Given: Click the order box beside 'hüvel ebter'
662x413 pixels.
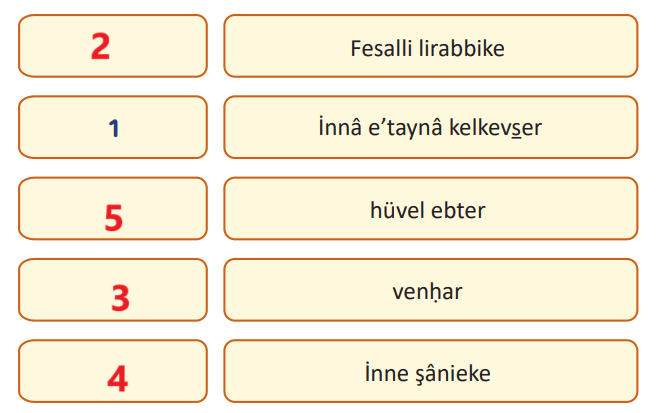Looking at the screenshot, I should 113,209.
